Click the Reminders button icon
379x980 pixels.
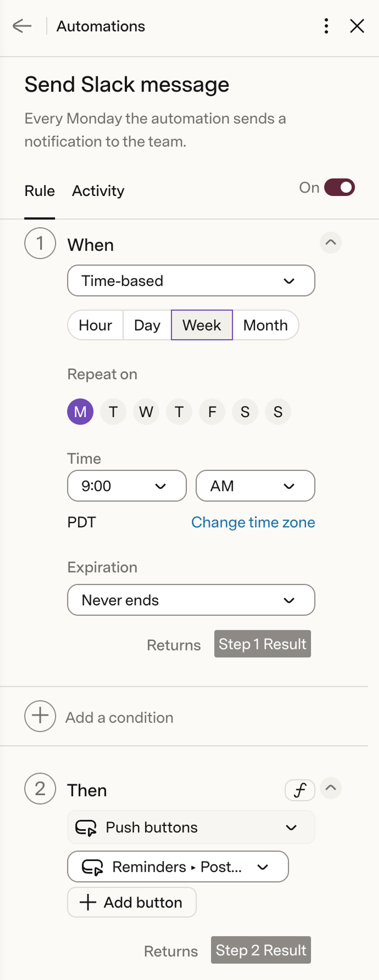(92, 867)
